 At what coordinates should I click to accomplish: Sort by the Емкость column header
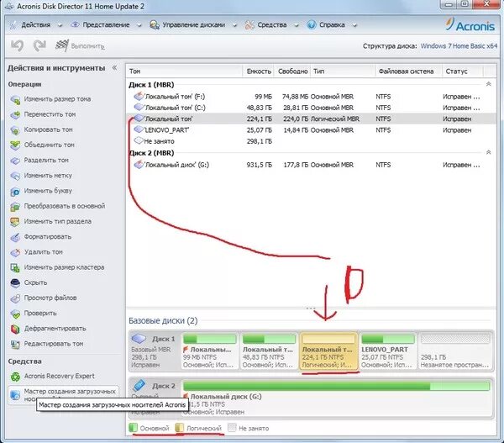[x=258, y=71]
